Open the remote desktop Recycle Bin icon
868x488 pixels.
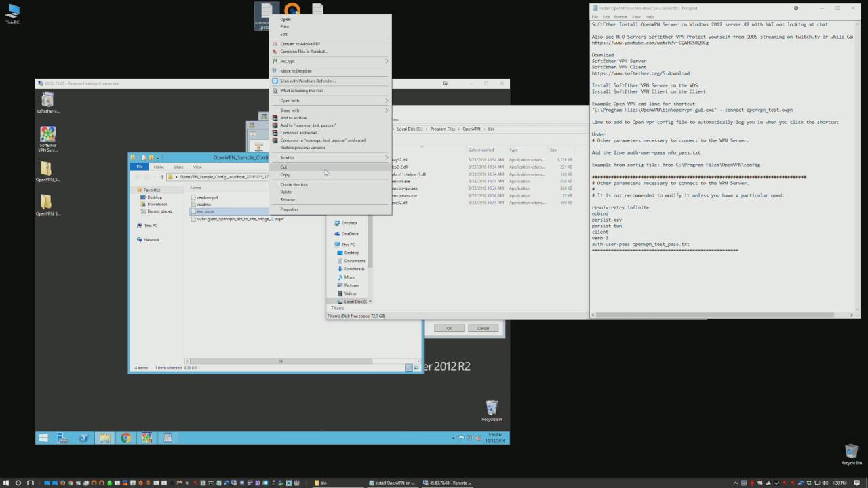492,411
